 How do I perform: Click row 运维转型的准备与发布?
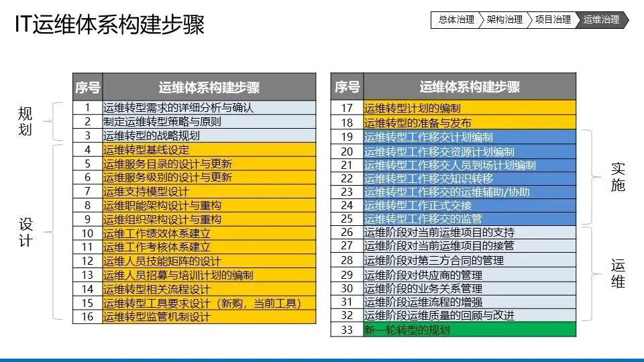tap(453, 122)
